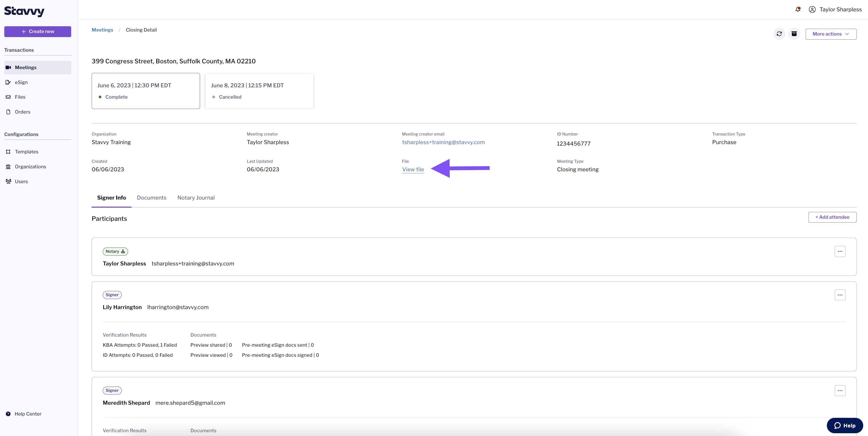
Task: Open the Notary Journal tab
Action: pyautogui.click(x=196, y=198)
